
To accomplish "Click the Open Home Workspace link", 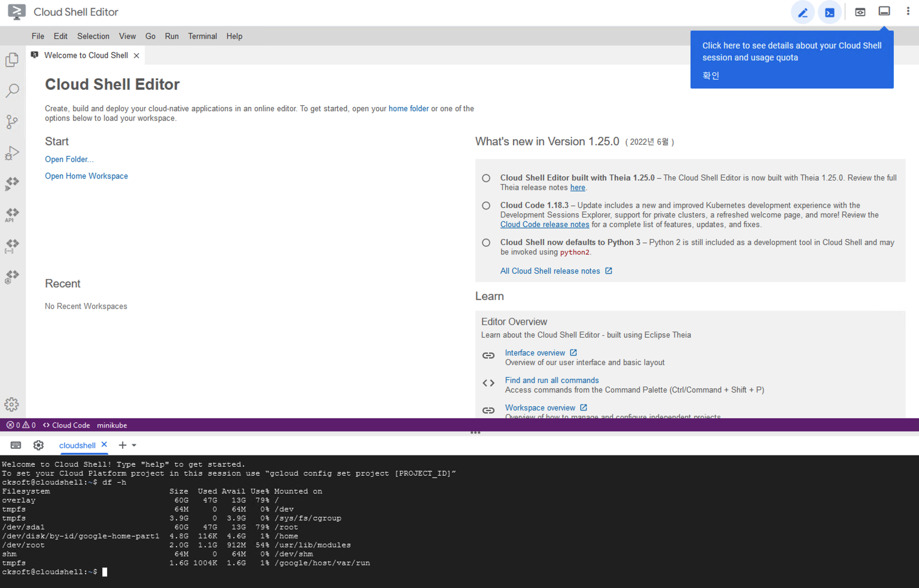I will [x=86, y=176].
